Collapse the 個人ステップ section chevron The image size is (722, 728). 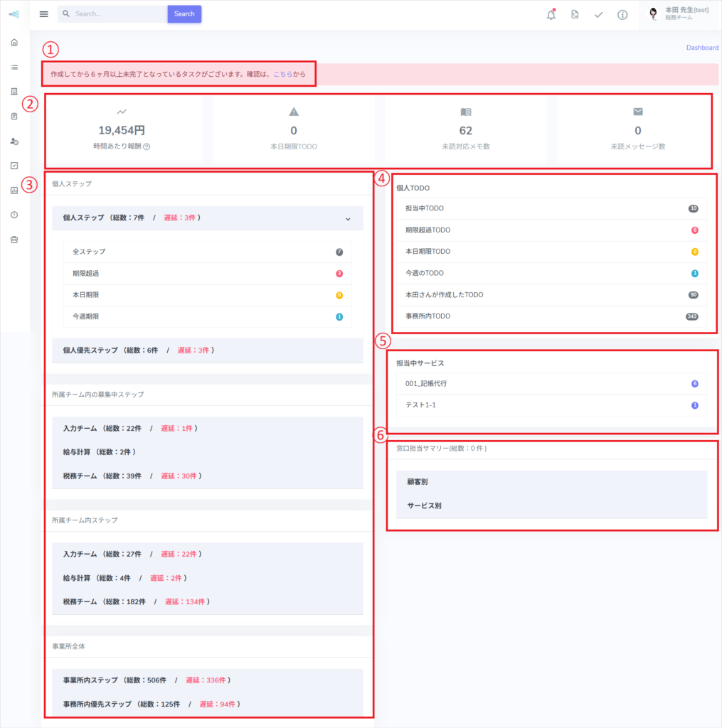(x=348, y=219)
